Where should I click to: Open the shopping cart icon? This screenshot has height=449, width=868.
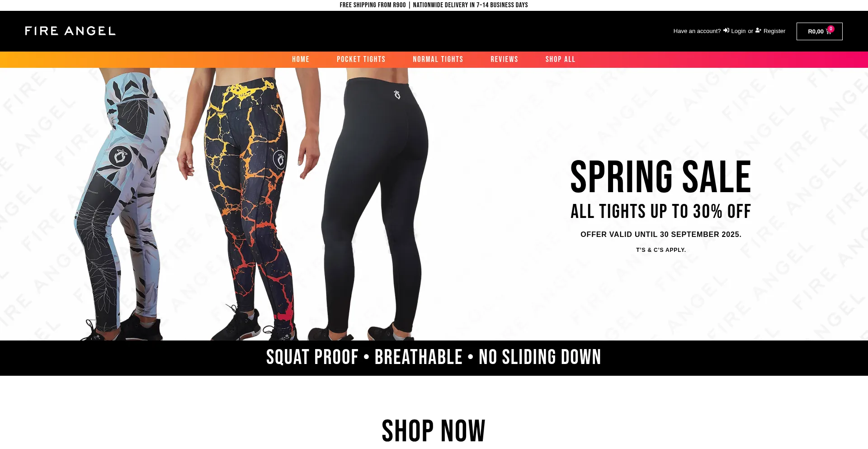(x=828, y=32)
